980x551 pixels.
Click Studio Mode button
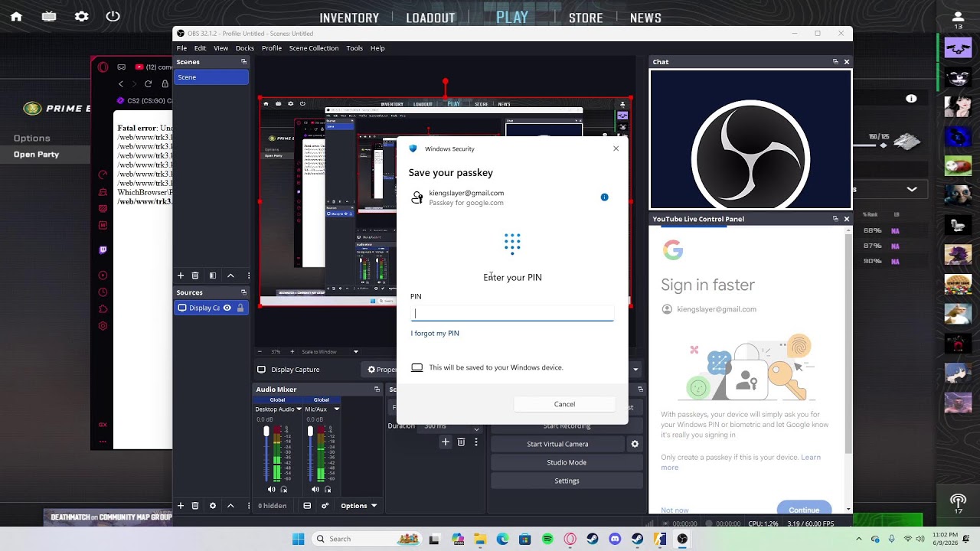(567, 462)
